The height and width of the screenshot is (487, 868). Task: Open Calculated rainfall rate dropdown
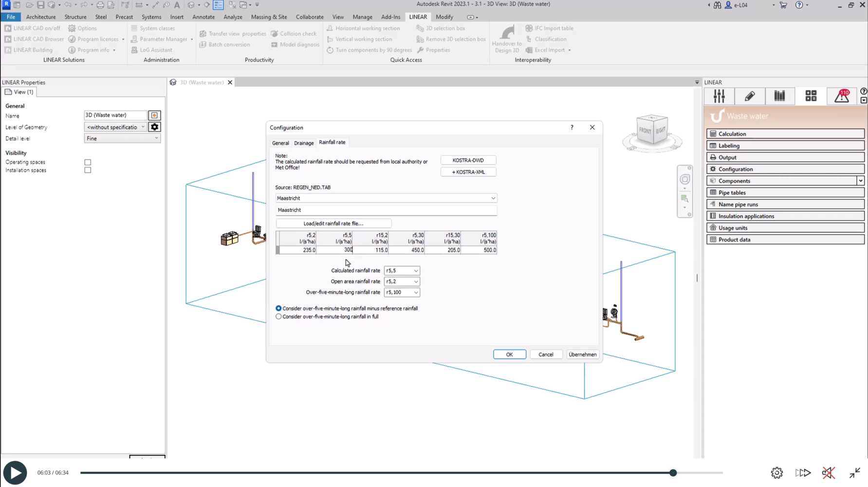pos(402,270)
